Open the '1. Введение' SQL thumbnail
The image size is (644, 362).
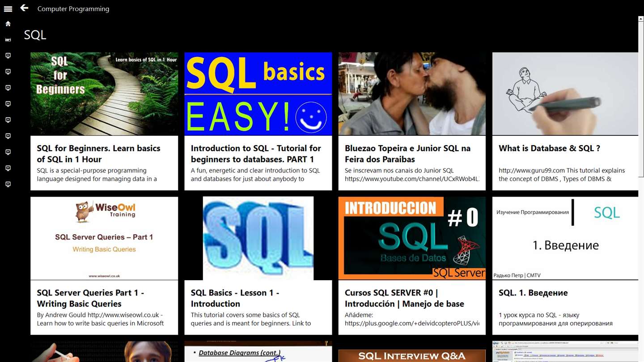point(565,238)
